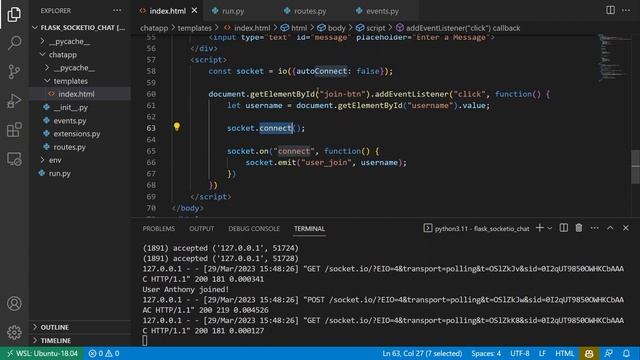Open the Manage gear settings icon

pyautogui.click(x=14, y=332)
